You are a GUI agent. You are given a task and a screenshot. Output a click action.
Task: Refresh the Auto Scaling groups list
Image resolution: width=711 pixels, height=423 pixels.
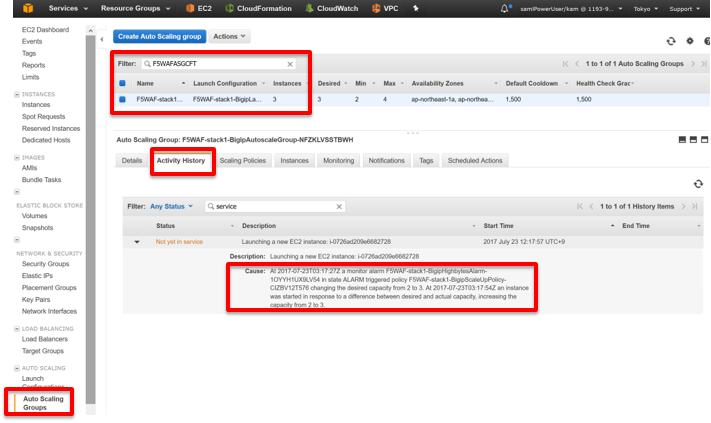671,41
